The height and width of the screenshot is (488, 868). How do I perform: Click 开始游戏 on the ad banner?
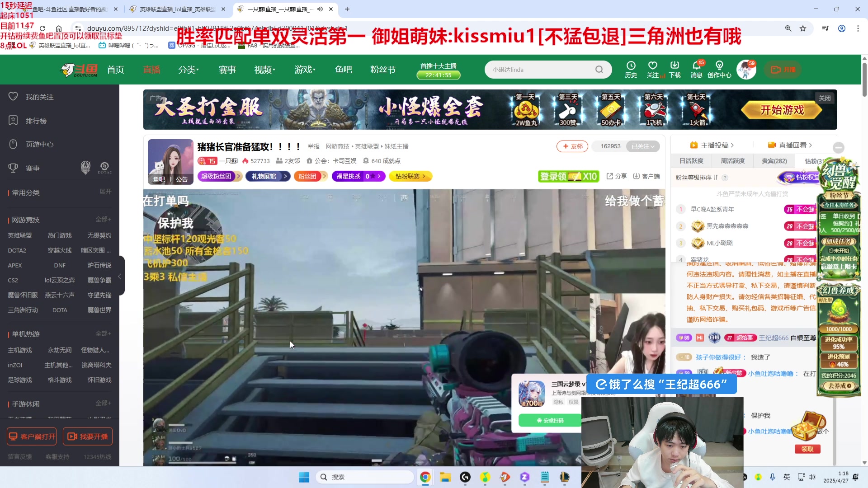click(783, 110)
